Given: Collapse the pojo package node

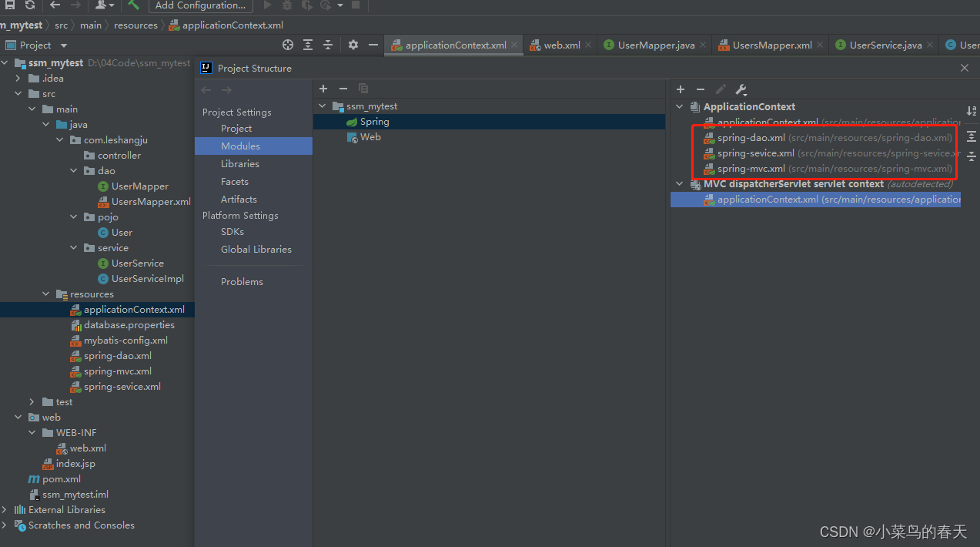Looking at the screenshot, I should (x=75, y=217).
